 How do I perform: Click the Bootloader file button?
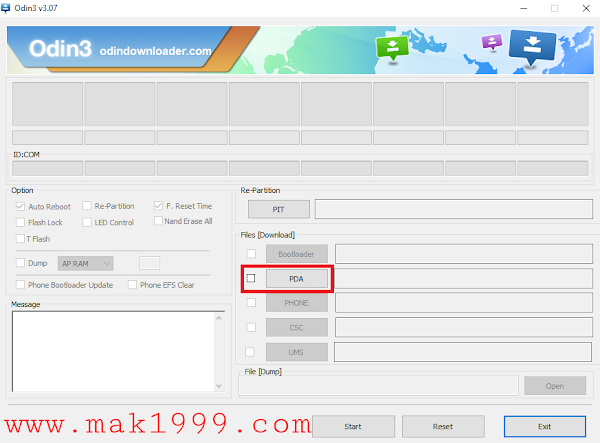[297, 254]
